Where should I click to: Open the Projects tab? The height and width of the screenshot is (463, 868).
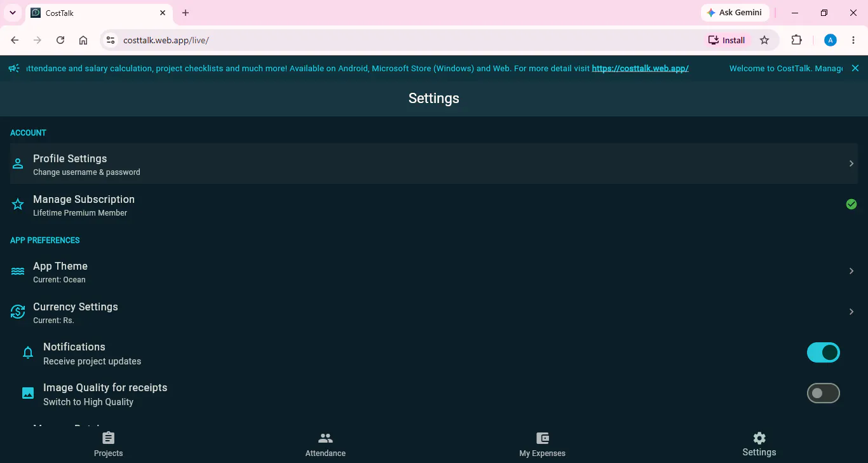pyautogui.click(x=109, y=445)
